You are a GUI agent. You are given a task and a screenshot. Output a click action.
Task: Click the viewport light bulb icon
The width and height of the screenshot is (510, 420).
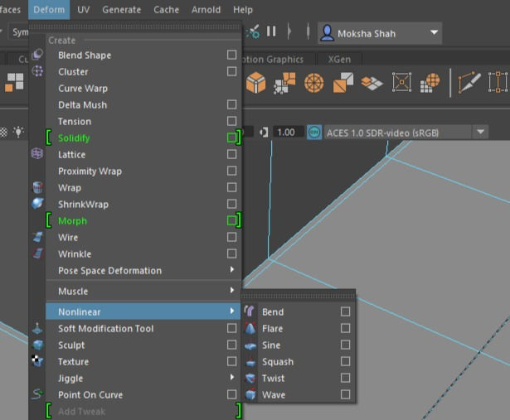(x=18, y=132)
